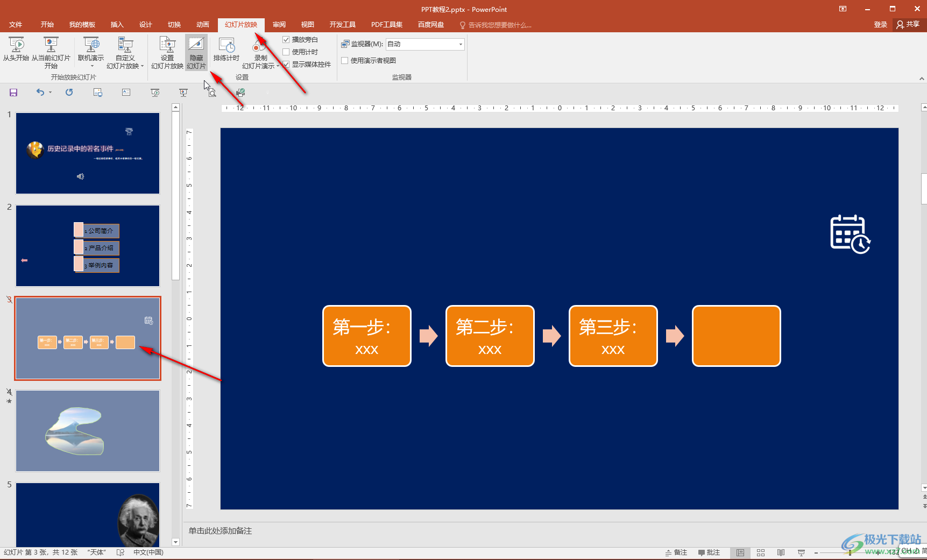This screenshot has height=560, width=927.
Task: Click the undo arrow icon
Action: [x=40, y=93]
